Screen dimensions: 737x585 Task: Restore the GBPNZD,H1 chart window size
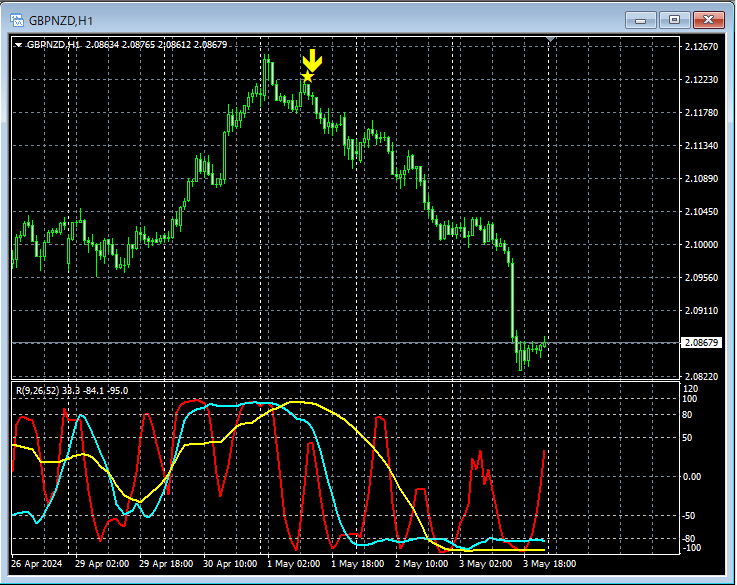675,19
